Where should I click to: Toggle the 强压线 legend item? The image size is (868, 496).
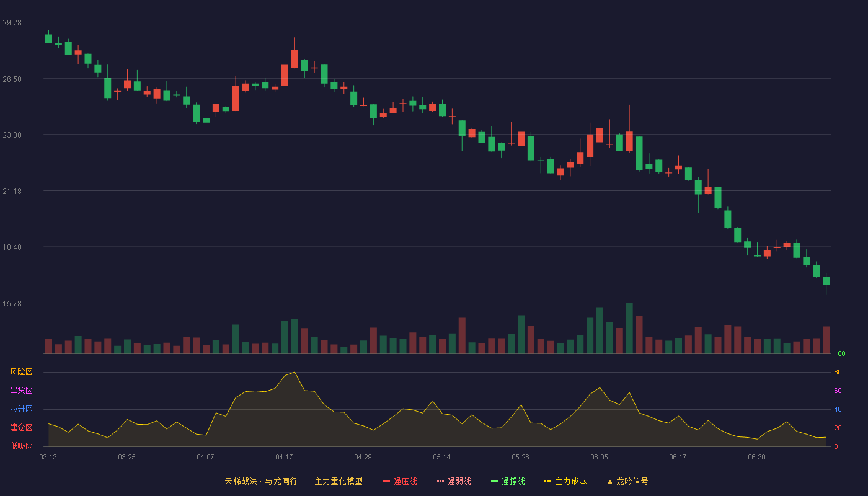[x=400, y=481]
